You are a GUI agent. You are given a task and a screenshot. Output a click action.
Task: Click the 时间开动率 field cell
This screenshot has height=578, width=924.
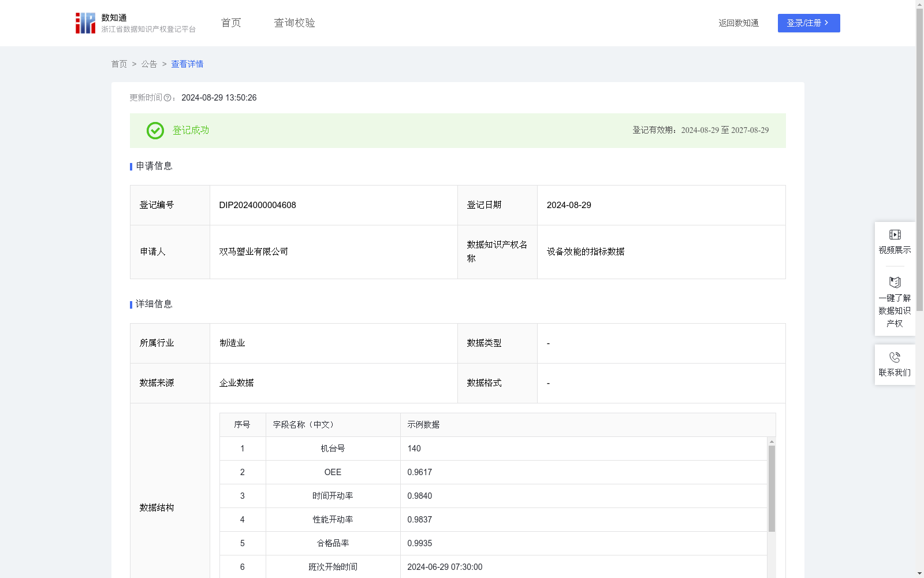(333, 496)
